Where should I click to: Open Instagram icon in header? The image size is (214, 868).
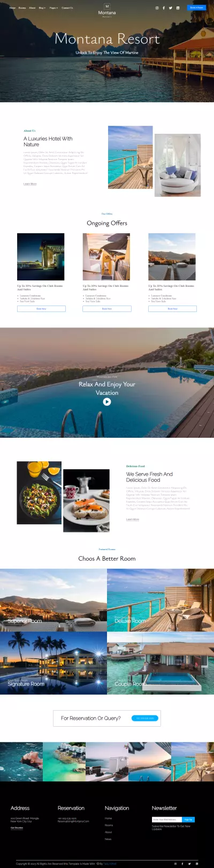coord(157,8)
